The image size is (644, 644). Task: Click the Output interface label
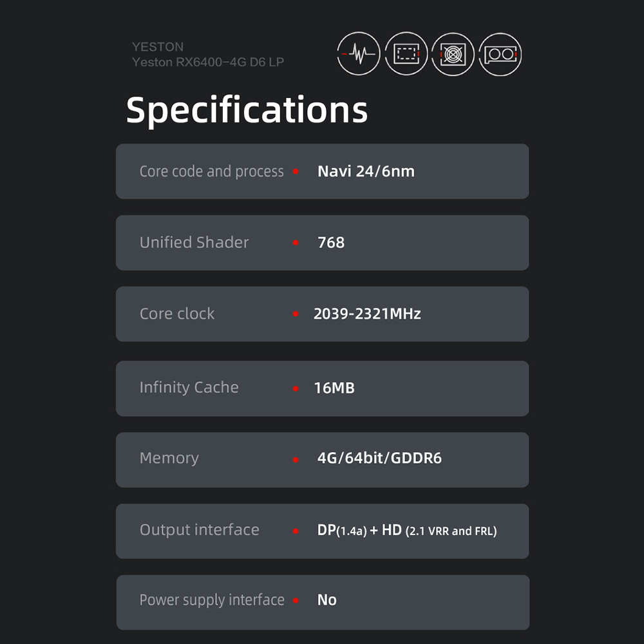pos(200,530)
